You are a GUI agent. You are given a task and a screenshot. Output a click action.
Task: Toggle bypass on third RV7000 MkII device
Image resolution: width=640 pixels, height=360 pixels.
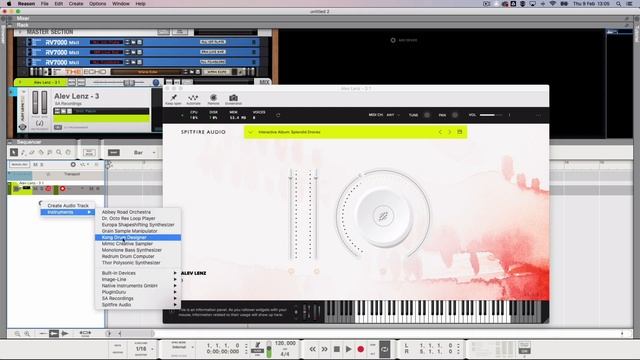(29, 62)
